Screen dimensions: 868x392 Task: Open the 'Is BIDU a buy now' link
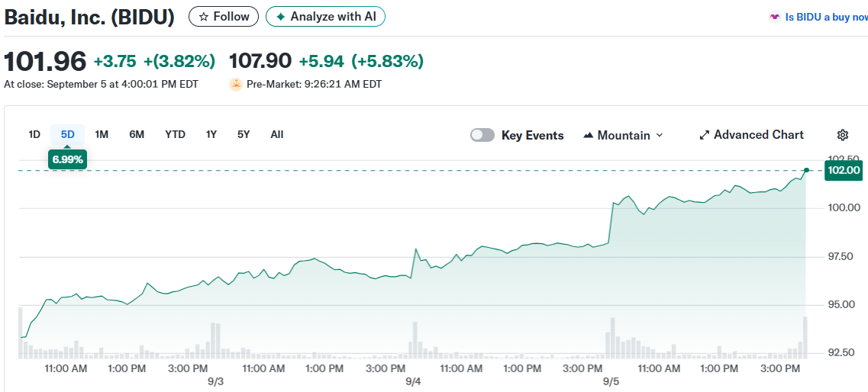826,17
